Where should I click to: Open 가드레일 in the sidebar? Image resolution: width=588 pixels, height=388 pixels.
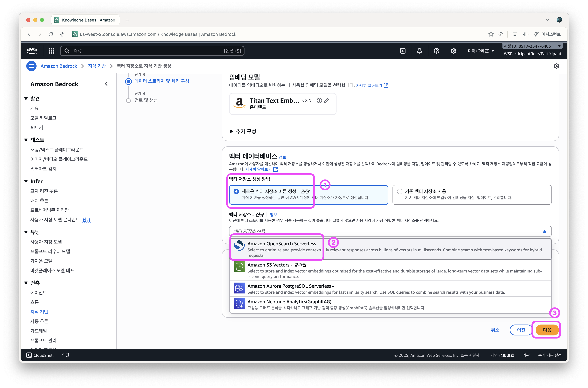[x=38, y=331]
